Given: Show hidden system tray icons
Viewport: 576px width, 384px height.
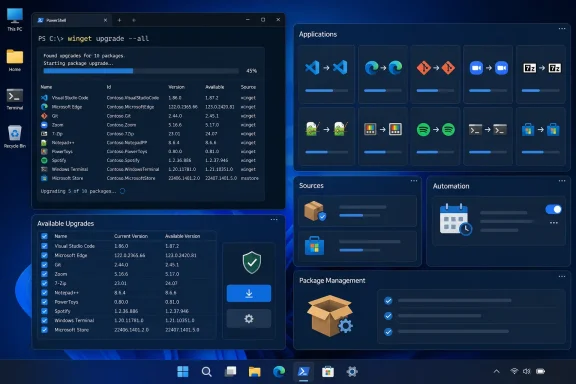Looking at the screenshot, I should tap(497, 372).
